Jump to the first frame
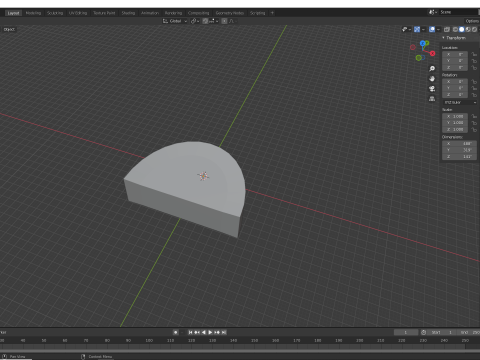Image resolution: width=480 pixels, height=360 pixels. pyautogui.click(x=190, y=332)
